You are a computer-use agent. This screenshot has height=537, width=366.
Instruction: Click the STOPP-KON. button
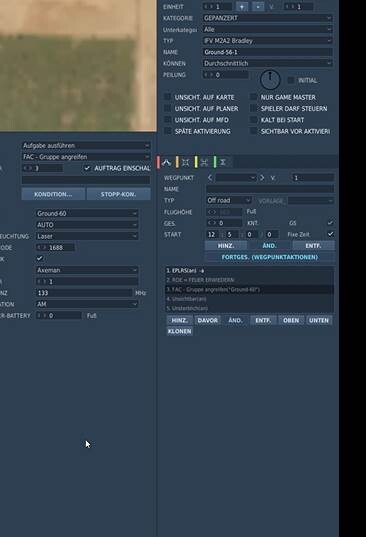pyautogui.click(x=118, y=194)
